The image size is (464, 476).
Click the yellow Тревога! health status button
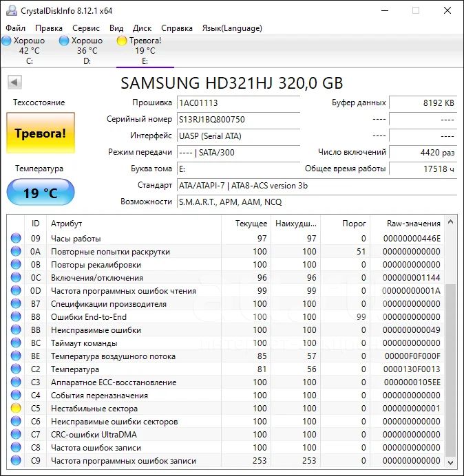[41, 133]
